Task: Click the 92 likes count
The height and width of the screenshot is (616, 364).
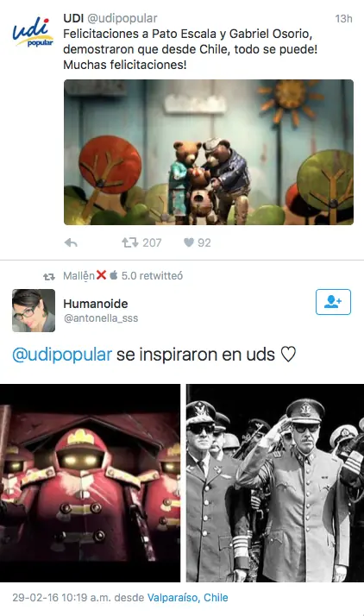Action: pyautogui.click(x=204, y=242)
